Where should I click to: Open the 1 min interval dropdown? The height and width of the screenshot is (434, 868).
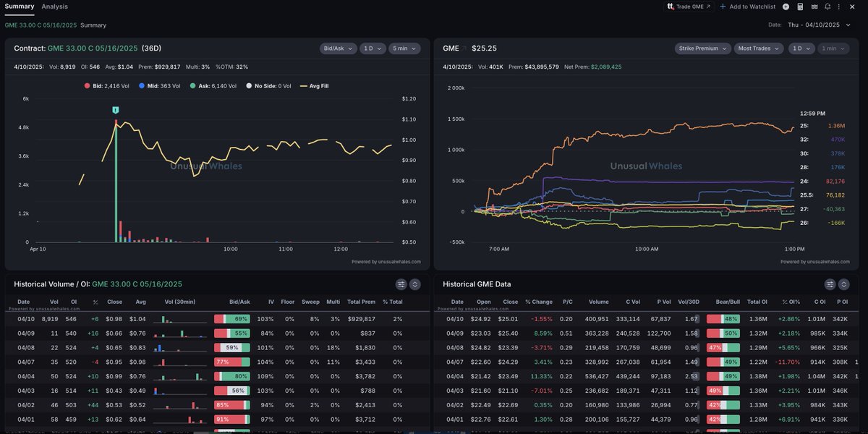833,48
